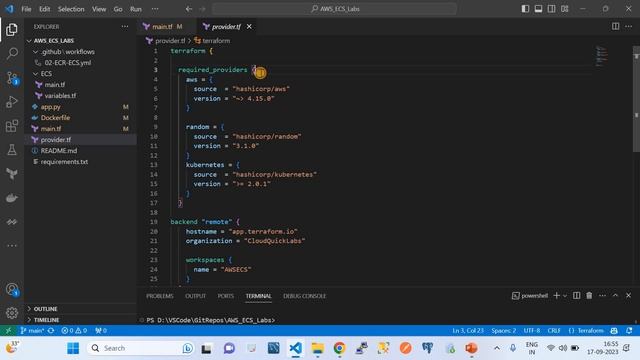Switch to the PROBLEMS panel tab
The image size is (640, 360).
(x=160, y=296)
